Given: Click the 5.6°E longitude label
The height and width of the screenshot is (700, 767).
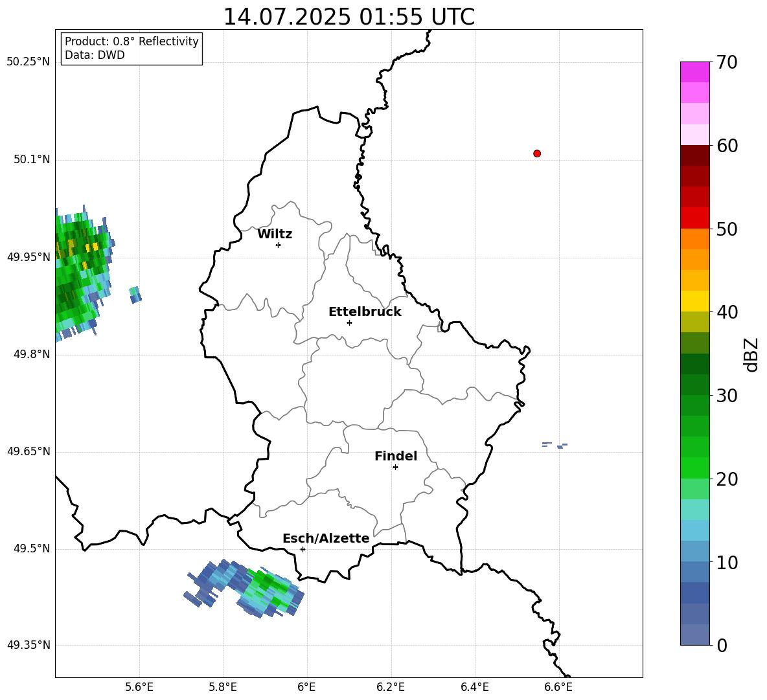Looking at the screenshot, I should tap(139, 687).
